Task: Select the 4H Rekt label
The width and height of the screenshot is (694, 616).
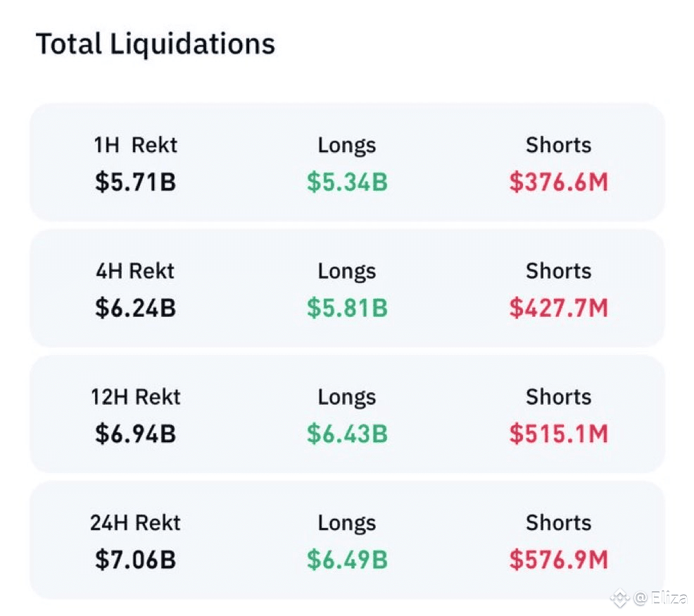Action: point(135,271)
